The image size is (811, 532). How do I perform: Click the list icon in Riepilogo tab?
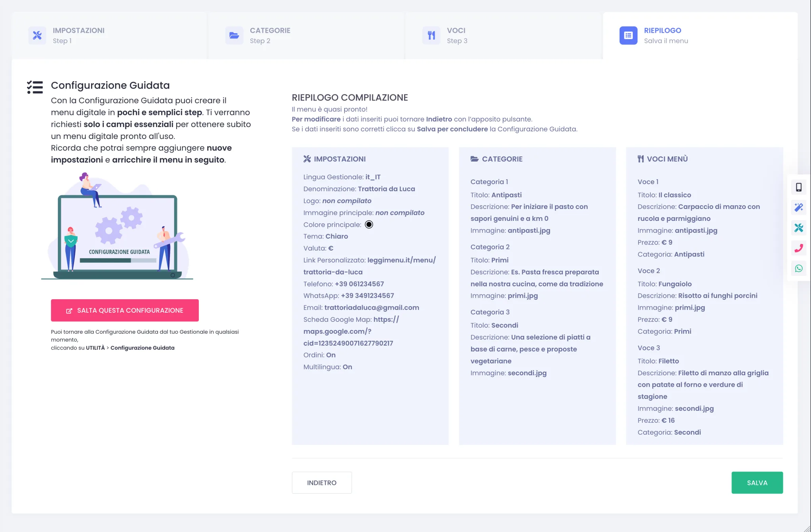628,36
